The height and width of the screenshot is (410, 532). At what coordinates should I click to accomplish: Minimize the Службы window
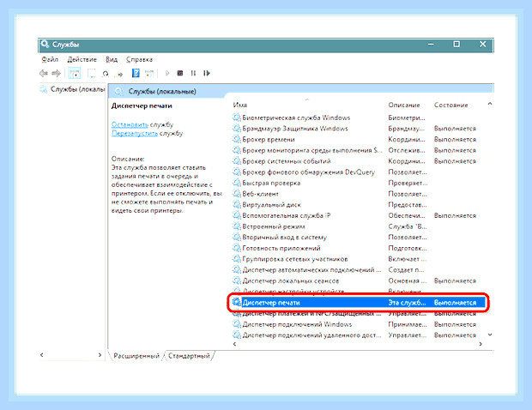(431, 44)
